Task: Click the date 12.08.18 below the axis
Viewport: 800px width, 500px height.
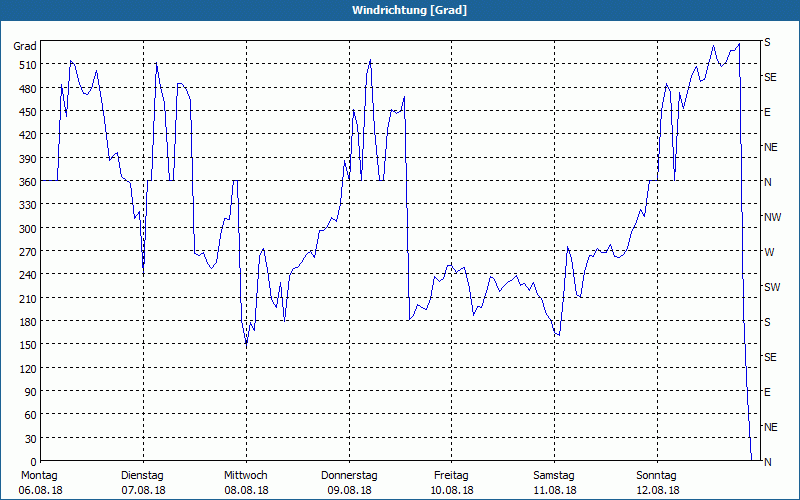Action: pyautogui.click(x=657, y=490)
